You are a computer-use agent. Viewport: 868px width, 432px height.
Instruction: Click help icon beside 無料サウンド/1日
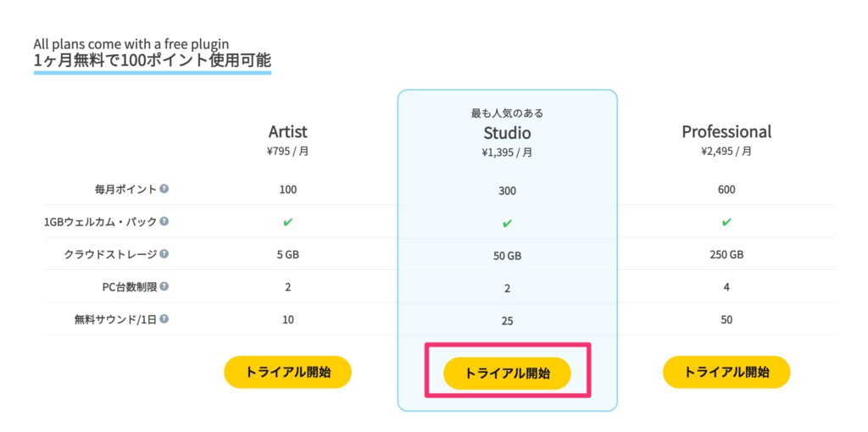point(164,319)
